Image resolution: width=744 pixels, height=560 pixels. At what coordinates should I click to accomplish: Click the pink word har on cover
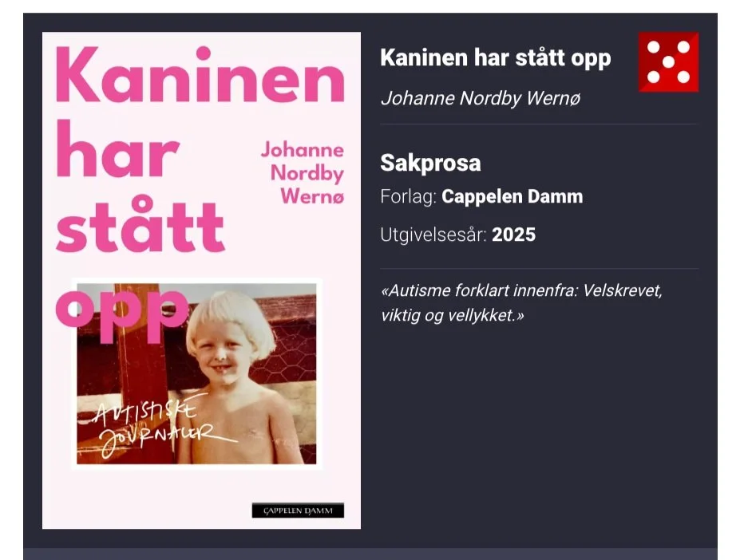point(117,151)
